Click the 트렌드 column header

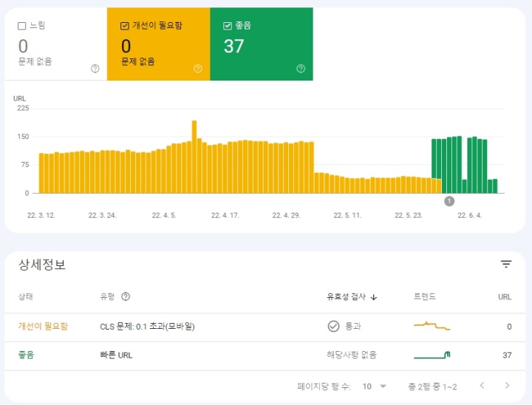424,296
